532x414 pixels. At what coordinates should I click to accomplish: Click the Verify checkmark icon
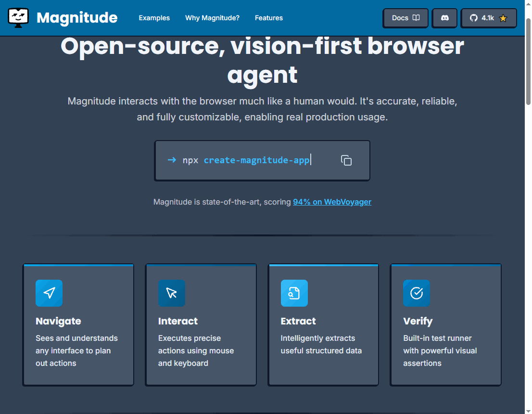tap(417, 293)
